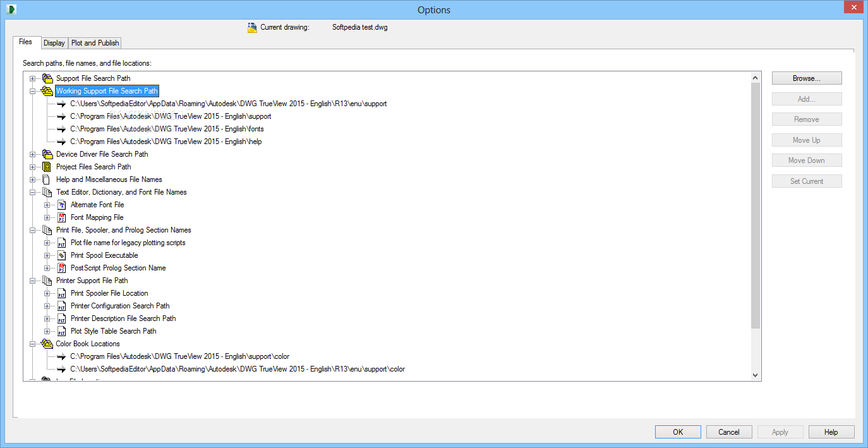Viewport: 868px width, 448px height.
Task: Click the Support File Search Path folder icon
Action: pos(47,78)
